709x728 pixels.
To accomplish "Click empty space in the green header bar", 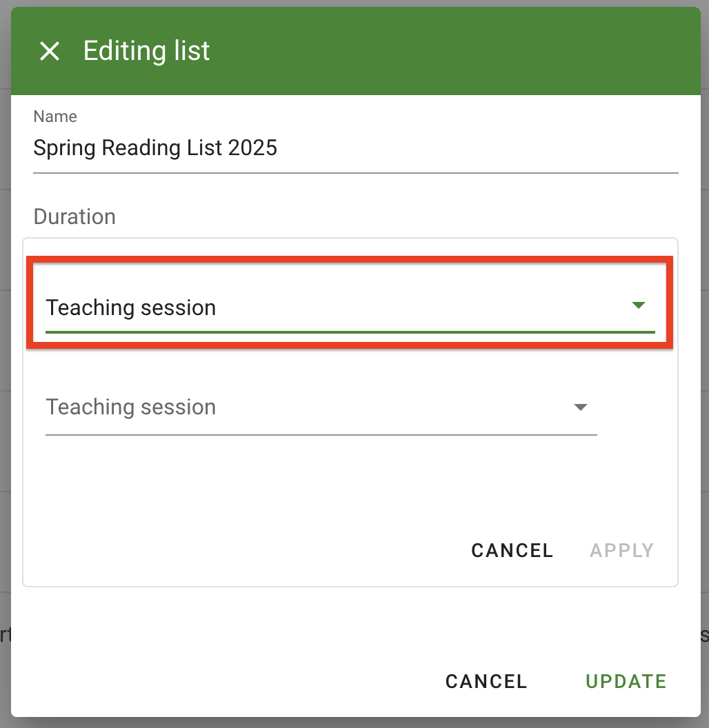I will (x=448, y=51).
